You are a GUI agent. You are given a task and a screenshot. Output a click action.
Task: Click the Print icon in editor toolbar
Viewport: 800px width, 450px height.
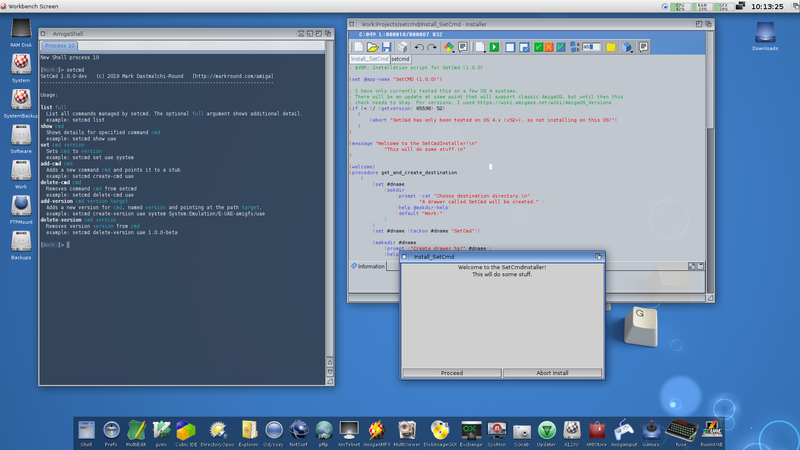tap(401, 46)
